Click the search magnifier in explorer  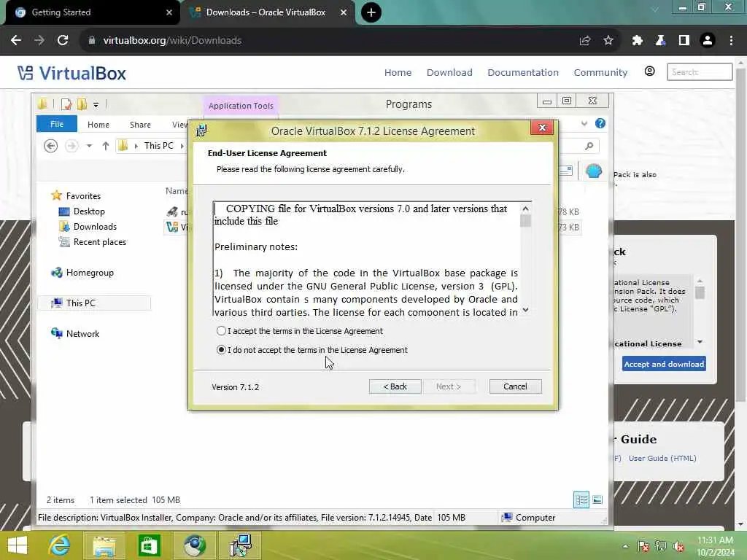589,146
